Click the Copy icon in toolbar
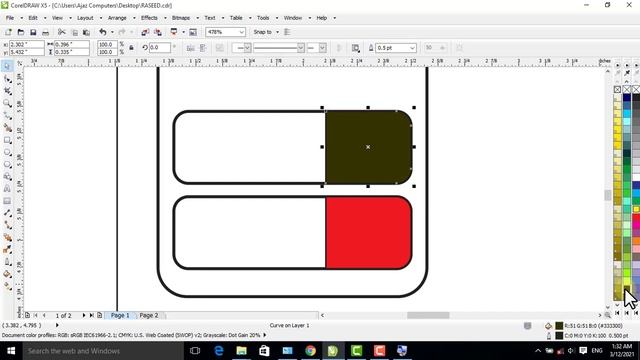 point(74,32)
